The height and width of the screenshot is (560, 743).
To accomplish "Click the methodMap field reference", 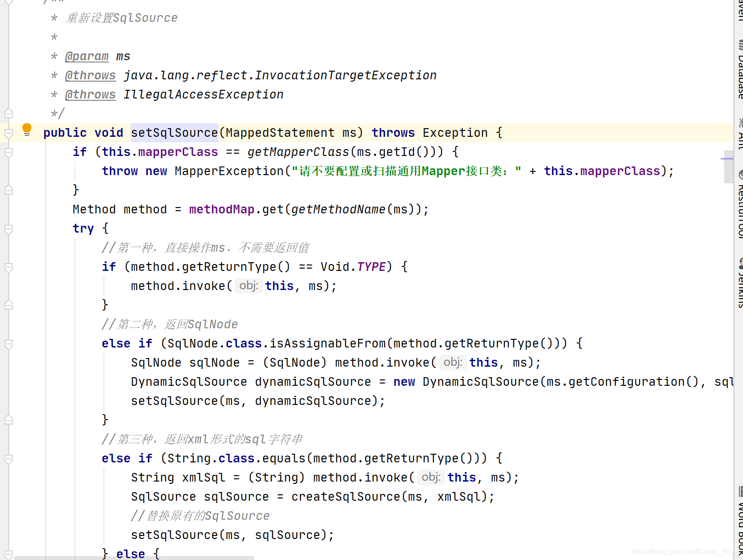I will [x=222, y=209].
